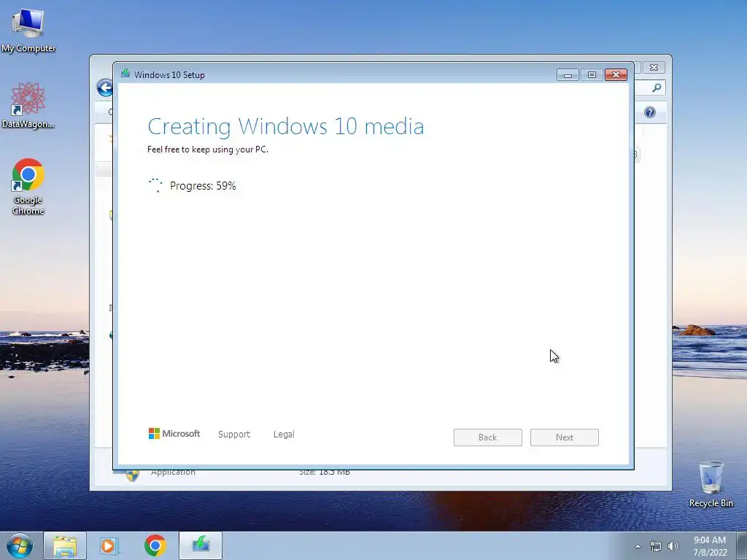The image size is (747, 560).
Task: Click the Microsoft logo
Action: pos(174,433)
